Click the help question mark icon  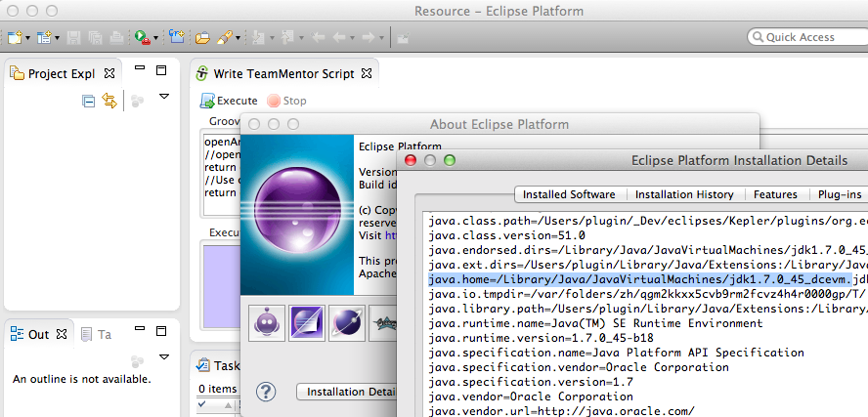(x=266, y=391)
